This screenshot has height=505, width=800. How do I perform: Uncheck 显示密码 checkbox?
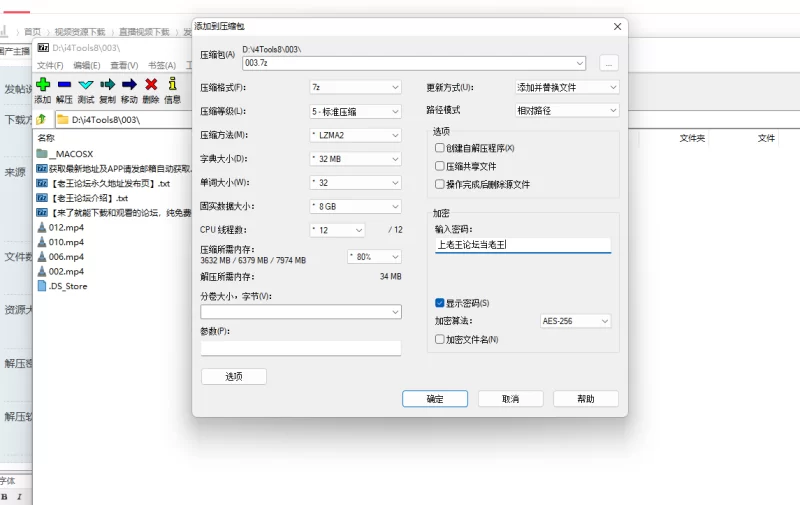pos(439,303)
